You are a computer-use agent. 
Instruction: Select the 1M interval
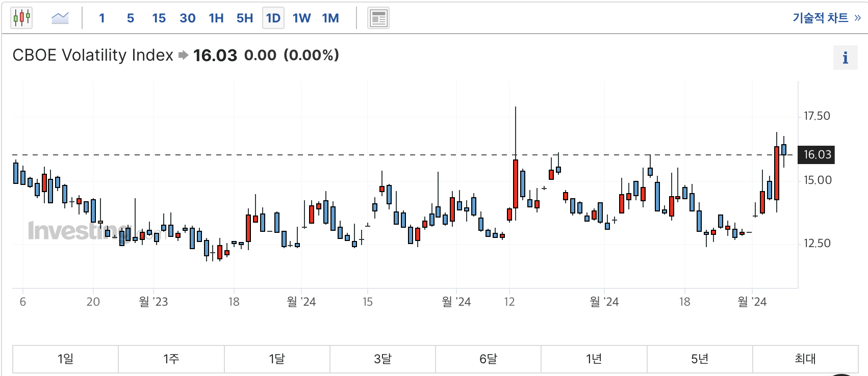click(330, 18)
